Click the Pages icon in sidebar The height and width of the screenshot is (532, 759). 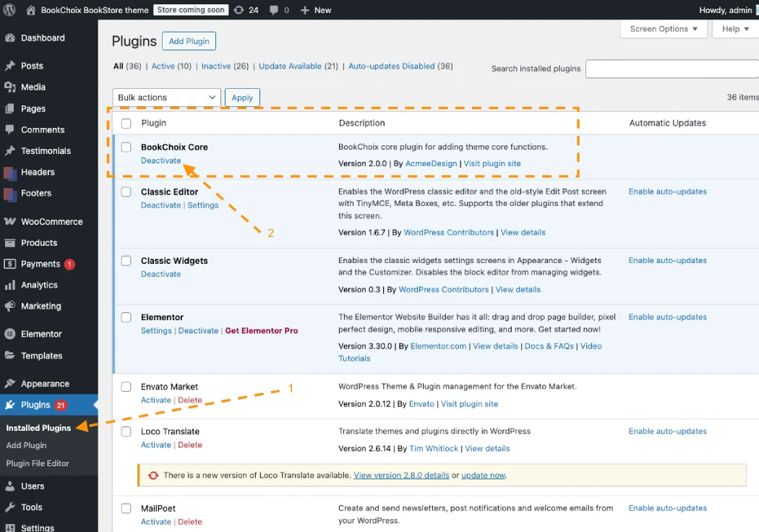[x=9, y=109]
